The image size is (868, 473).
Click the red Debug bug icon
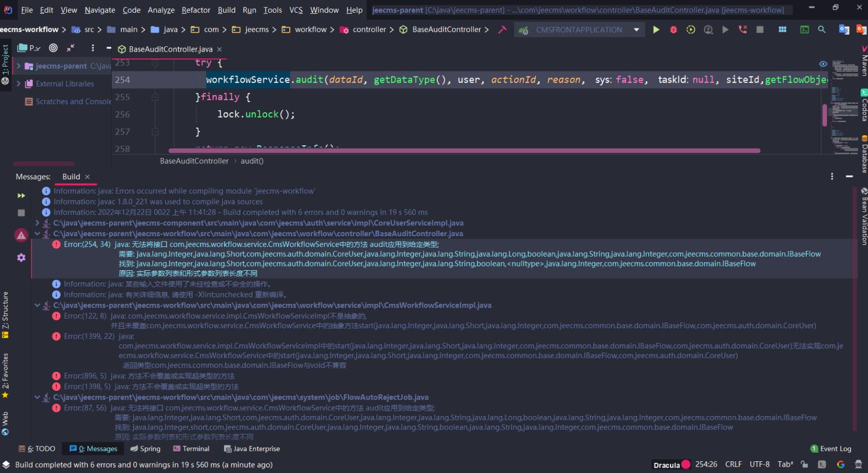tap(673, 30)
